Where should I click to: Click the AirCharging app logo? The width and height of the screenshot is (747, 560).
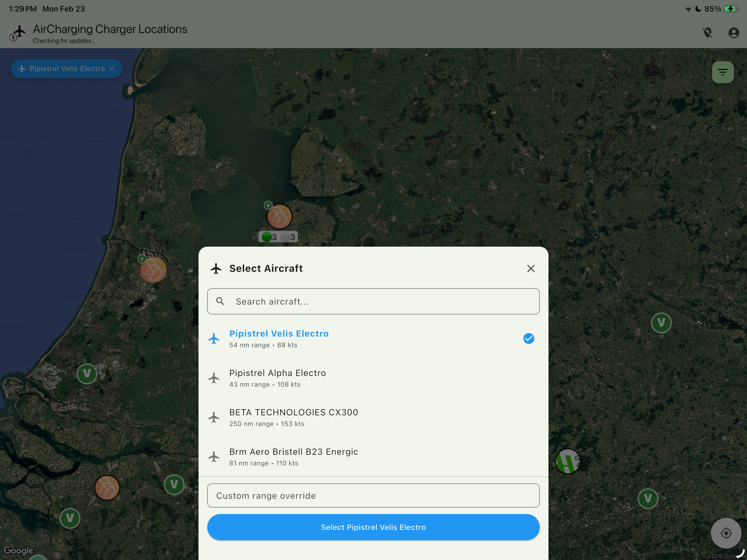coord(17,33)
